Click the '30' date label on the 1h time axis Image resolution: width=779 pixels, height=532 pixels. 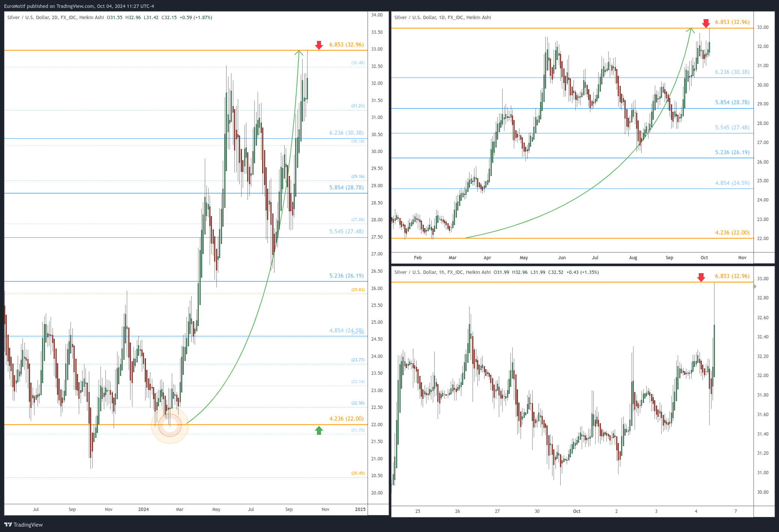537,511
